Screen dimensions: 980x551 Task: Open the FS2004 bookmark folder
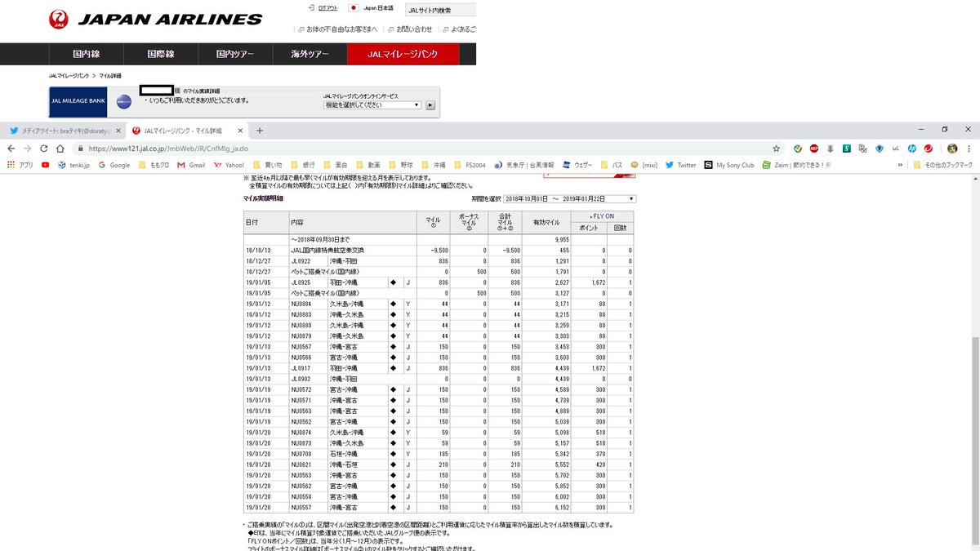[470, 165]
